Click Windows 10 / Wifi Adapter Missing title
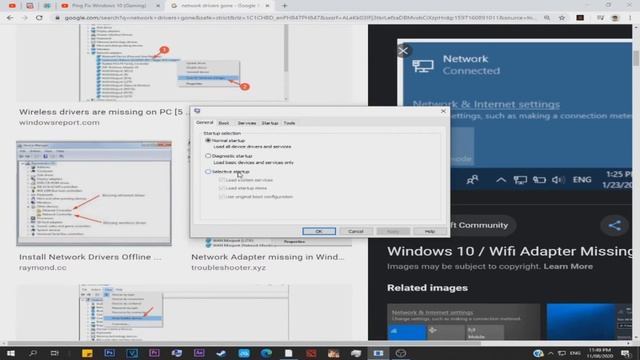This screenshot has width=640, height=360. (x=509, y=251)
